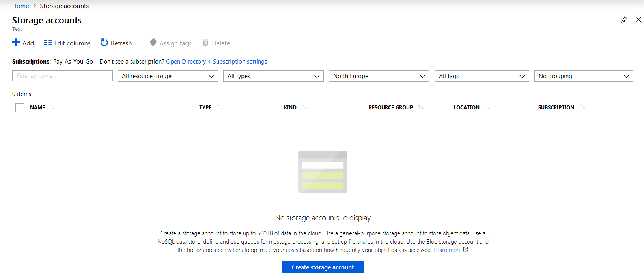Expand the All resource groups dropdown
This screenshot has width=644, height=280.
tap(168, 76)
